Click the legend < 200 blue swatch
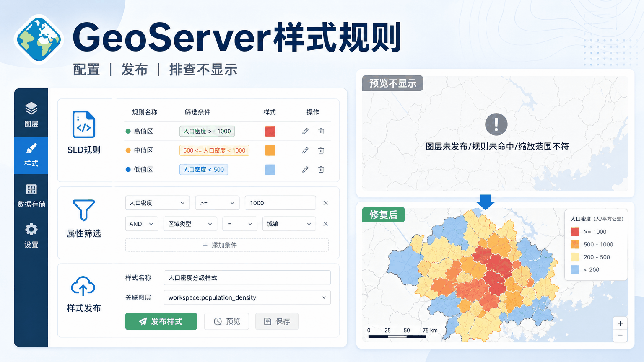644x362 pixels. tap(575, 269)
